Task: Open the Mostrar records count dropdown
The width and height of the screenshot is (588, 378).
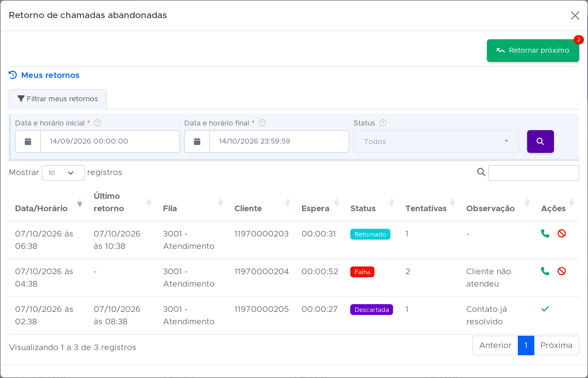Action: click(x=63, y=173)
